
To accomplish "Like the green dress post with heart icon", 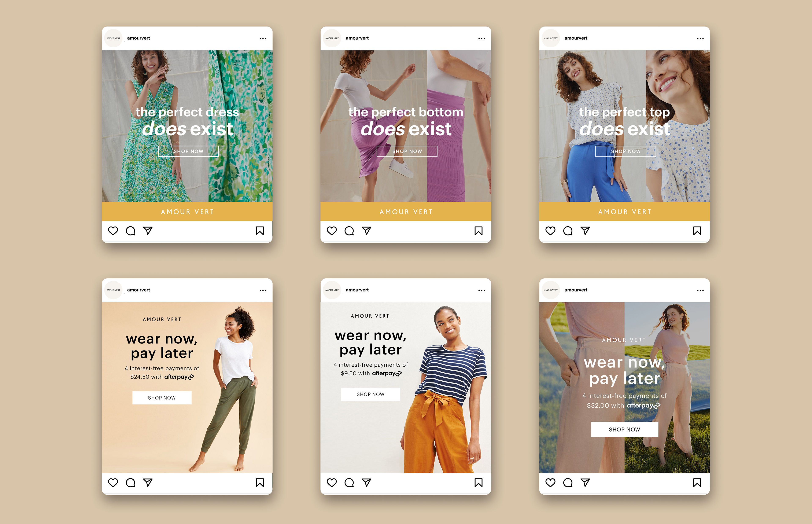I will click(x=113, y=231).
